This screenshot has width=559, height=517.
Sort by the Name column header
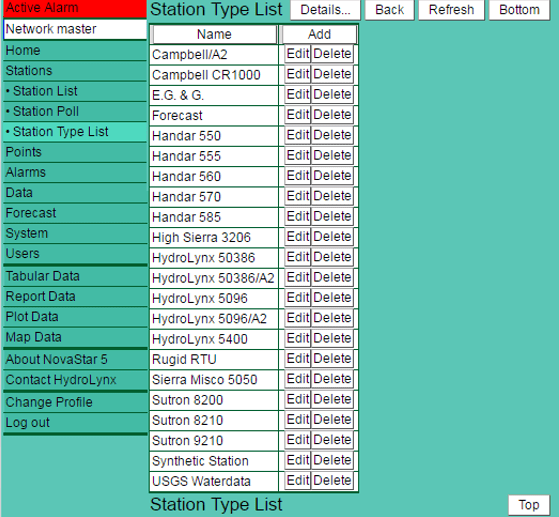[214, 35]
